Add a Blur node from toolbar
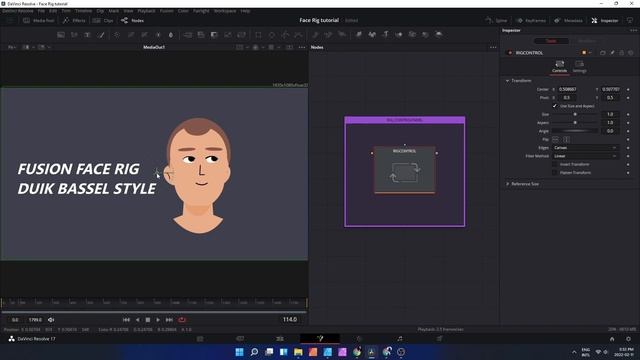Screen dimensions: 640x360 (171, 35)
